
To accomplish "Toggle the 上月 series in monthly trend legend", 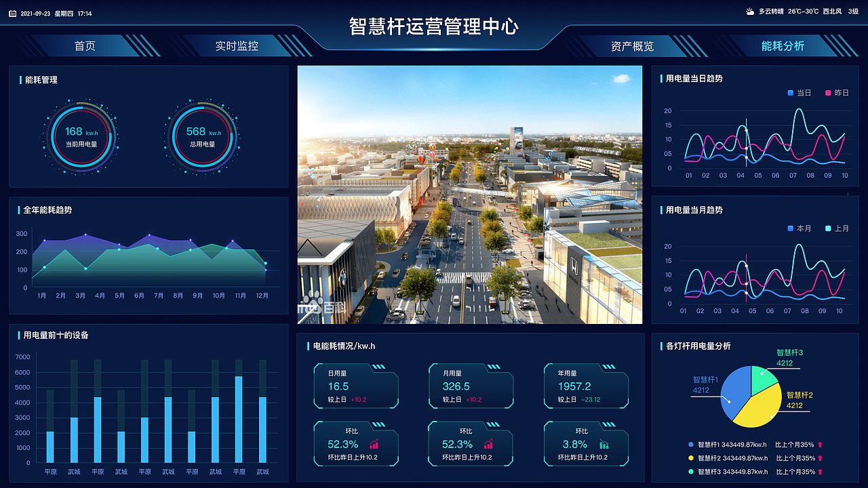I will (837, 228).
